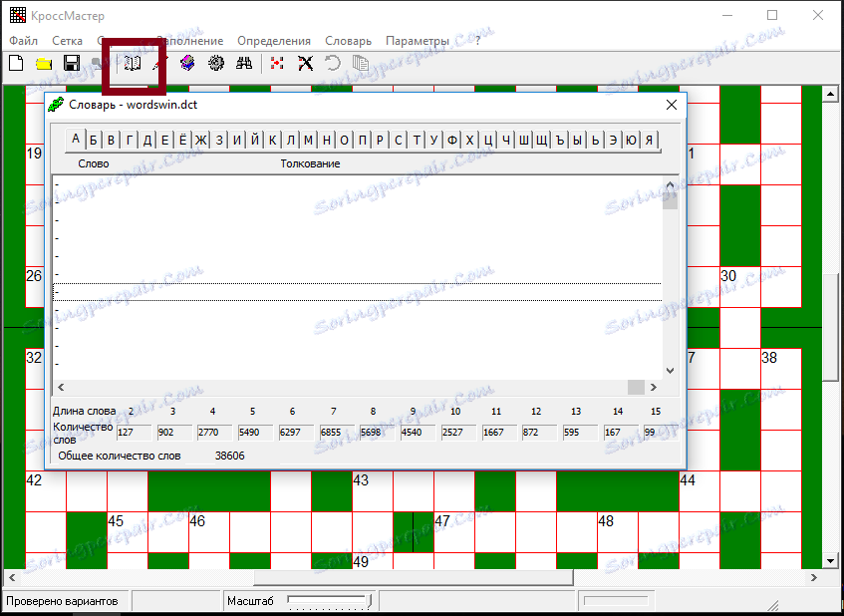Click the black X cross toolbar icon

pos(305,64)
